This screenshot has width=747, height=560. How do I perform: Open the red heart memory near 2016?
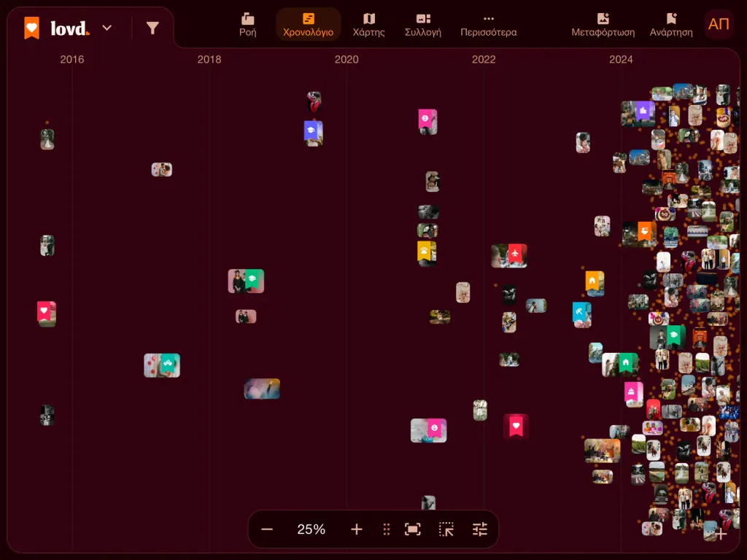pyautogui.click(x=47, y=314)
